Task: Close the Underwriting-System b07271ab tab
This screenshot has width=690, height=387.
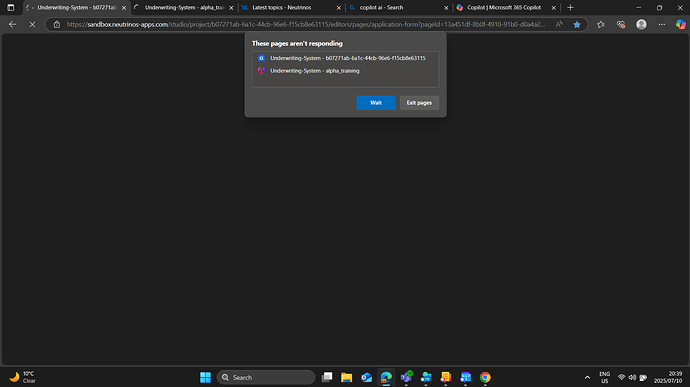Action: pos(124,8)
